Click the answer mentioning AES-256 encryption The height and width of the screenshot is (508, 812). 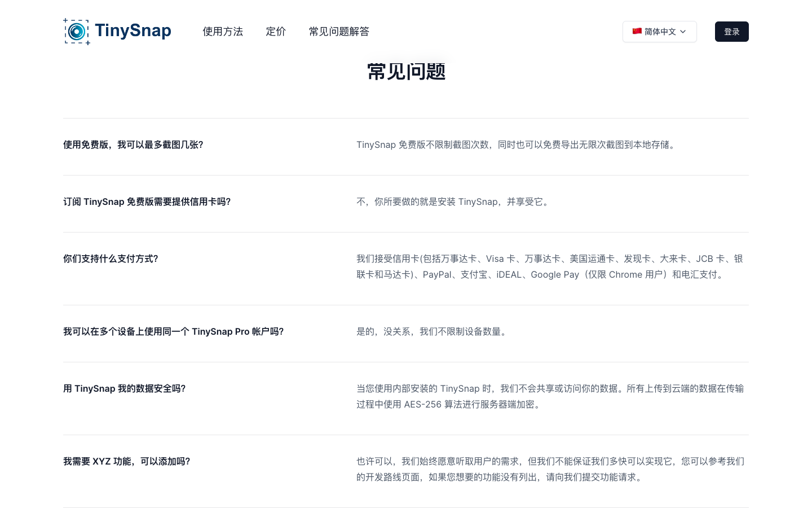pyautogui.click(x=549, y=396)
